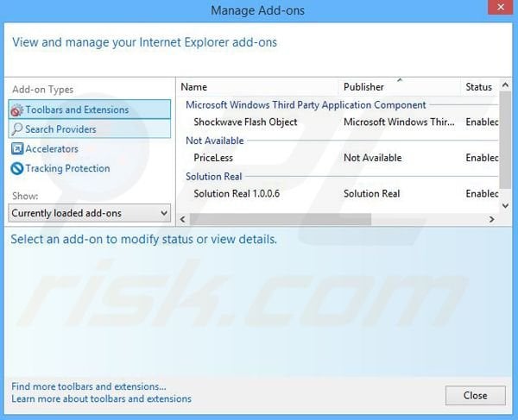
Task: Click the horizontal scrollbar right arrow
Action: [491, 219]
